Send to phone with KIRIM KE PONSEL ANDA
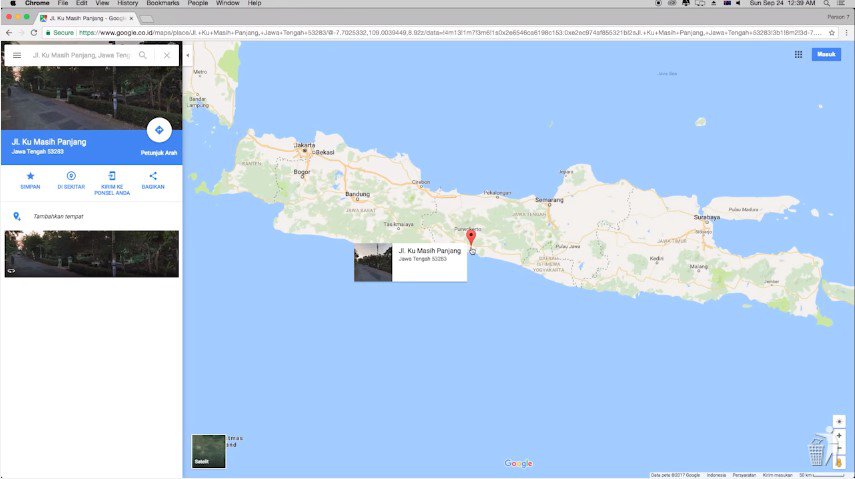Screen dimensions: 855x479 click(x=112, y=183)
